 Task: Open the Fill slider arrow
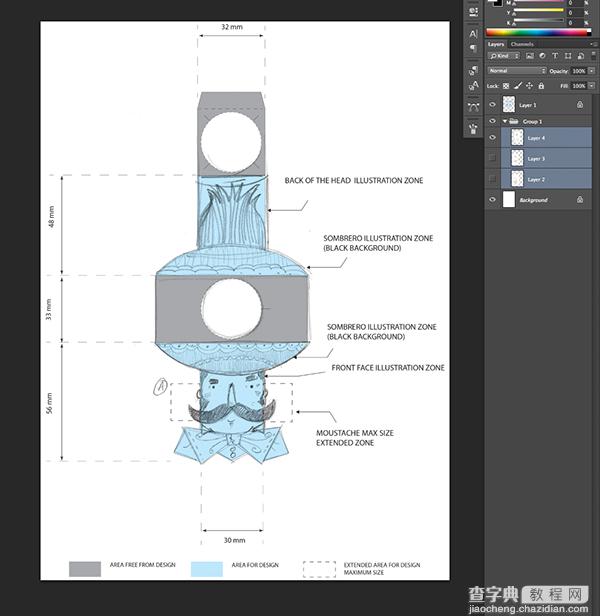(x=592, y=86)
